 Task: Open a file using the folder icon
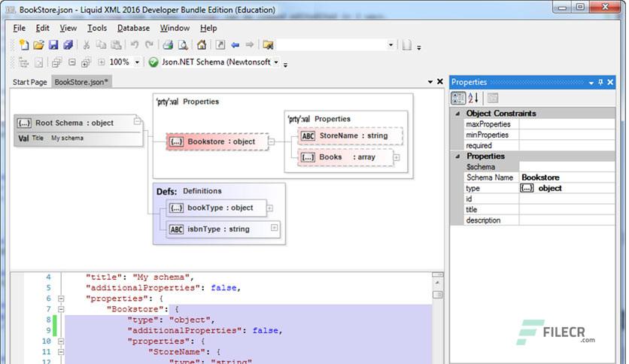[x=39, y=45]
